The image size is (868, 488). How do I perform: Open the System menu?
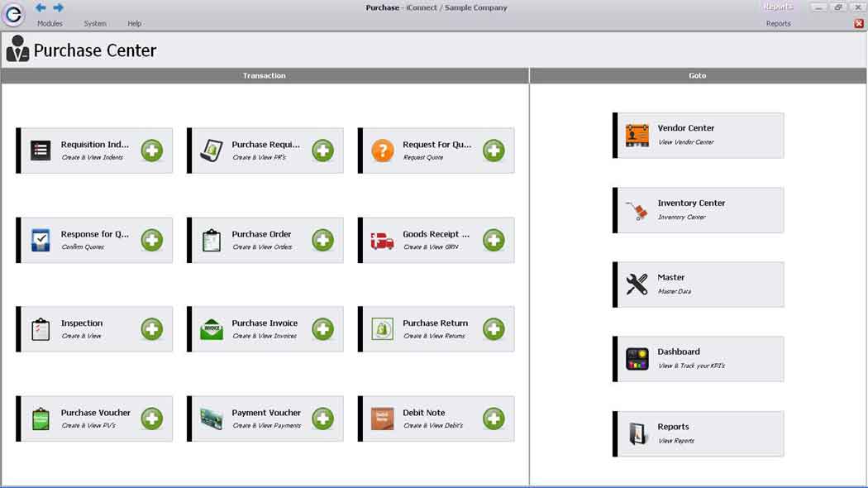pyautogui.click(x=95, y=24)
